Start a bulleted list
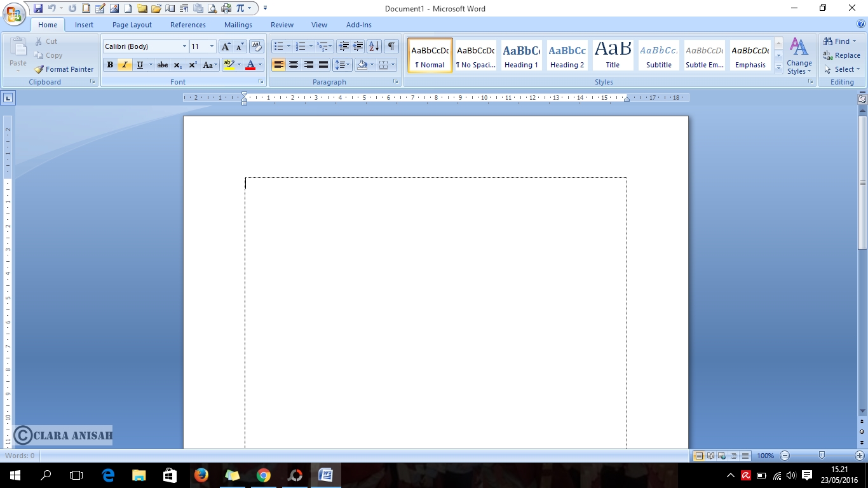The height and width of the screenshot is (488, 868). pos(278,46)
